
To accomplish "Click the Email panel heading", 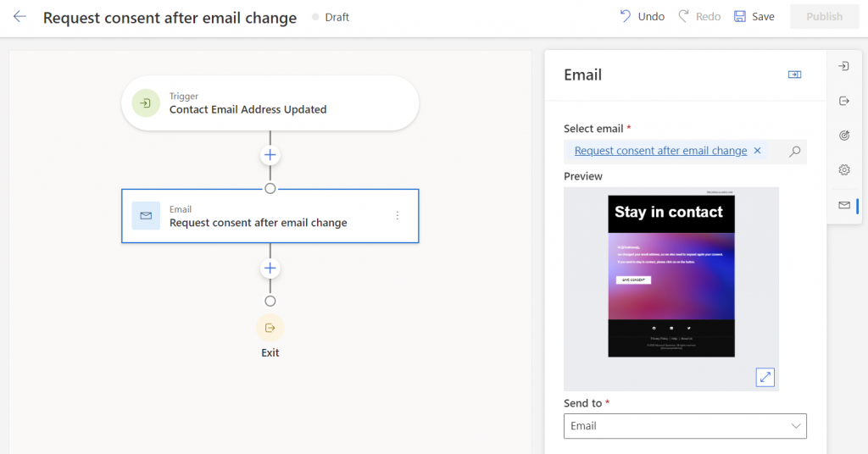I will click(582, 75).
